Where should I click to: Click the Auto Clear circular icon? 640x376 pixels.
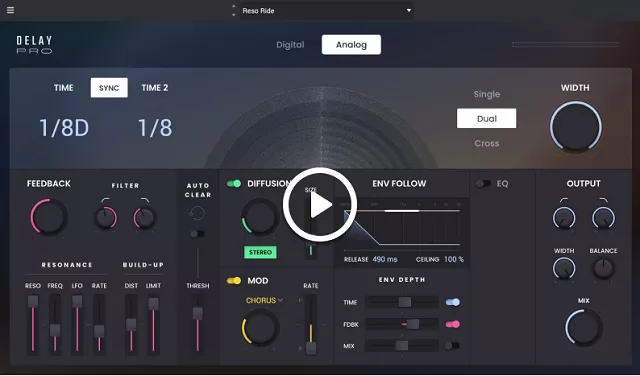coord(197,213)
